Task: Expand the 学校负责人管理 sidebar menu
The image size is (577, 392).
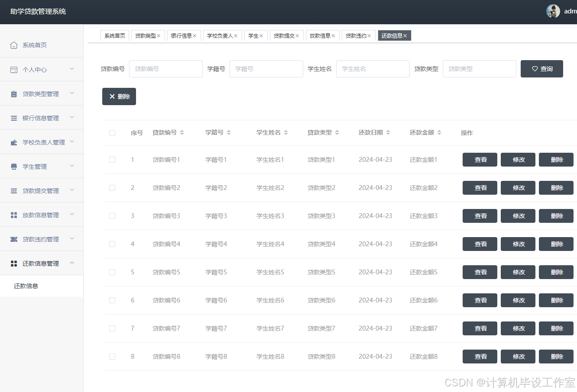Action: pos(72,141)
